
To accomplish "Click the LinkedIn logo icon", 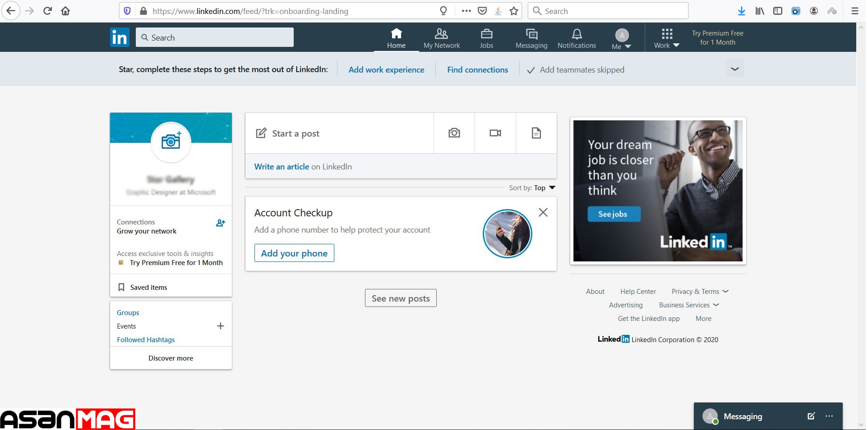I will pos(120,37).
